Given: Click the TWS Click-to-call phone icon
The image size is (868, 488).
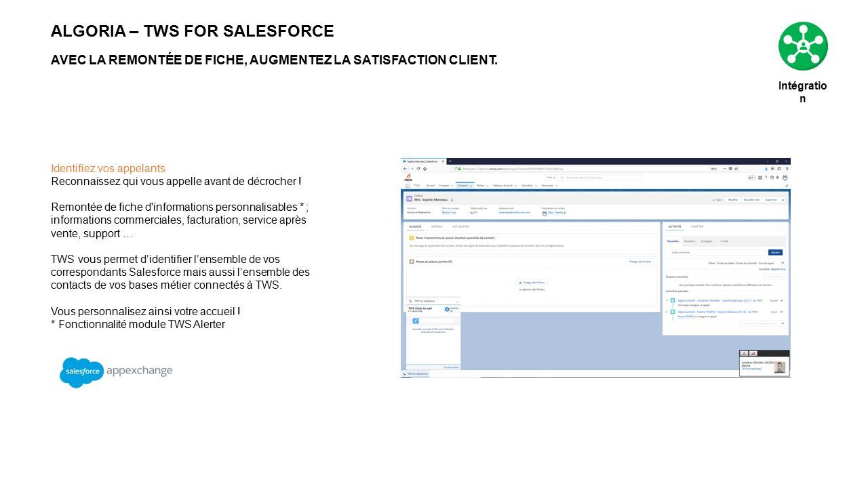Looking at the screenshot, I should coord(416,321).
